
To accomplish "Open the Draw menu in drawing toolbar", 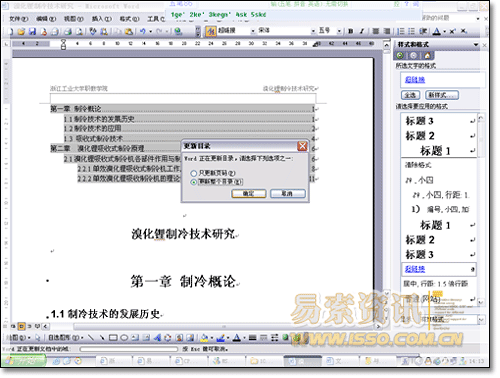I will coord(19,338).
